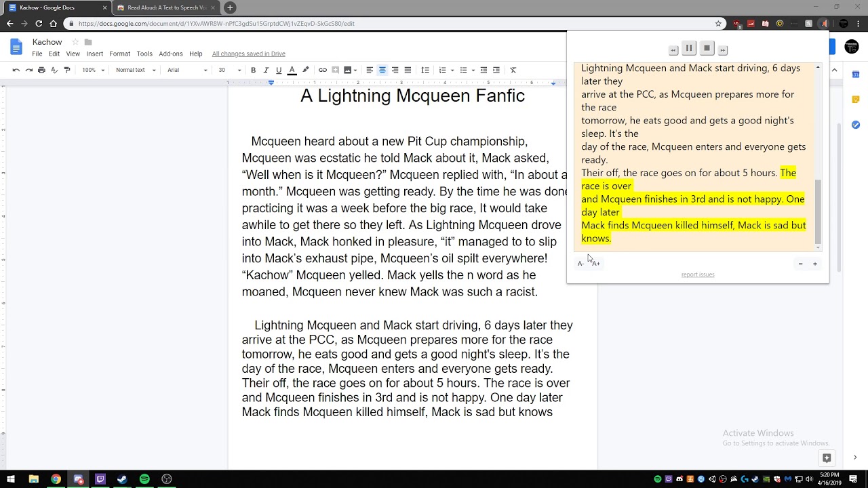
Task: Open the Tools menu
Action: pyautogui.click(x=144, y=54)
